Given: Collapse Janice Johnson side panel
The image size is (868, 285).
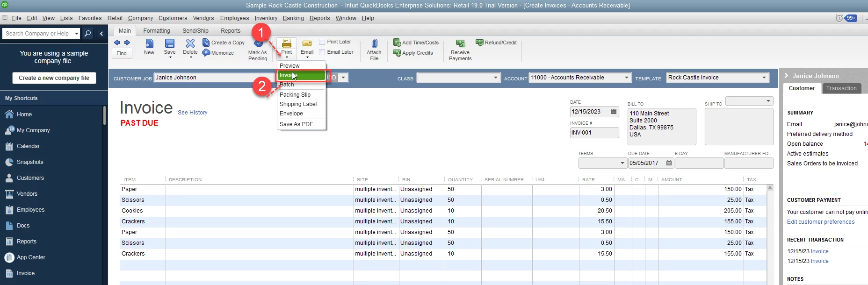Looking at the screenshot, I should point(787,76).
